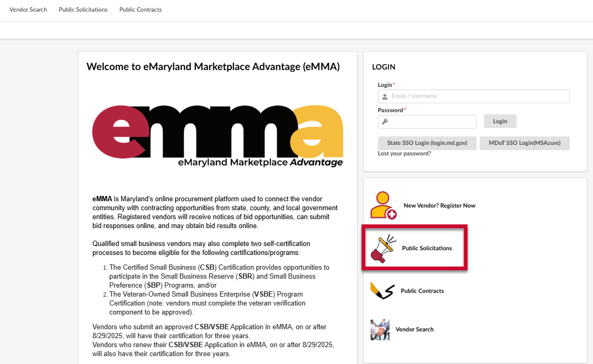Click the Login button
This screenshot has height=364, width=593.
500,121
